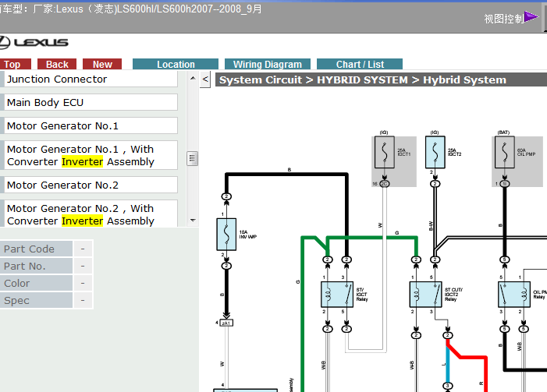
Task: Select Motor Generator No.1 entry
Action: coord(90,125)
